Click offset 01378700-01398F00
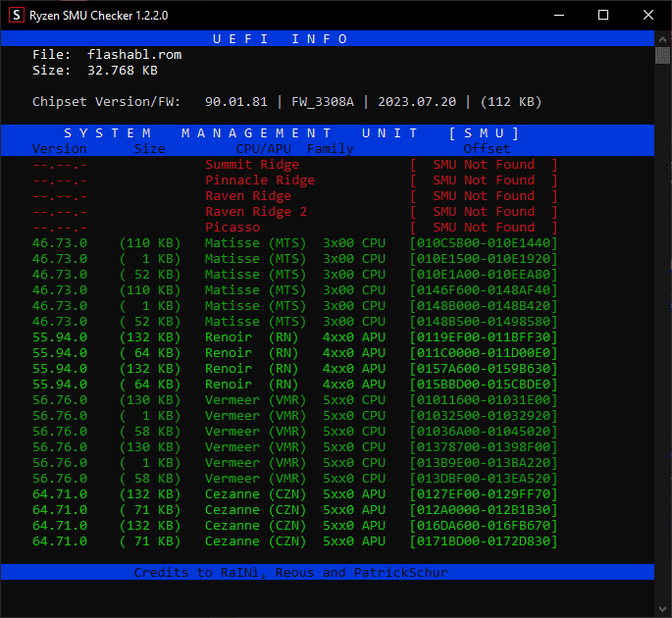Screen dimensions: 672x618 [484, 447]
